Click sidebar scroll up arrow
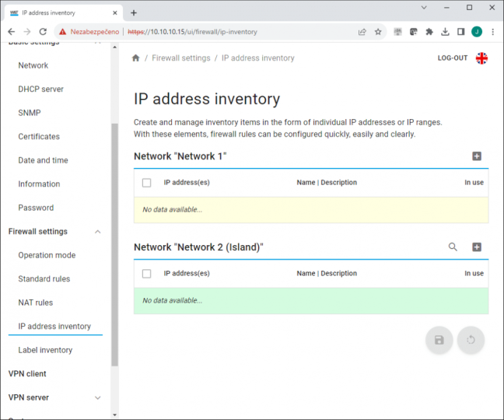 pos(115,47)
